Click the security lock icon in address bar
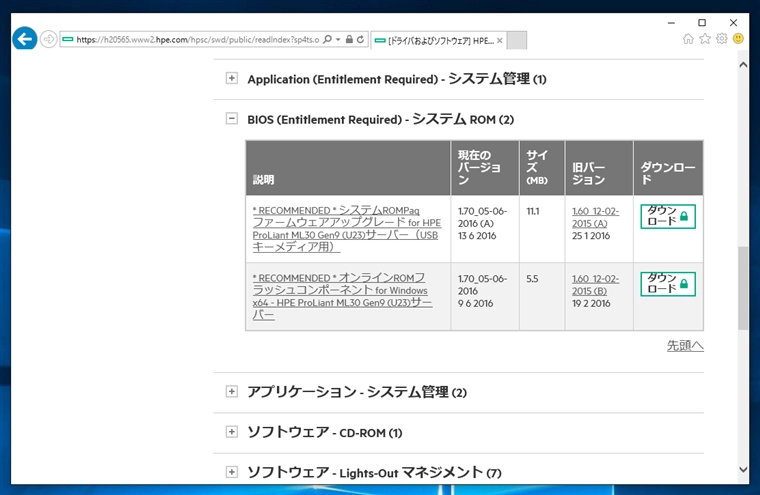 tap(349, 39)
